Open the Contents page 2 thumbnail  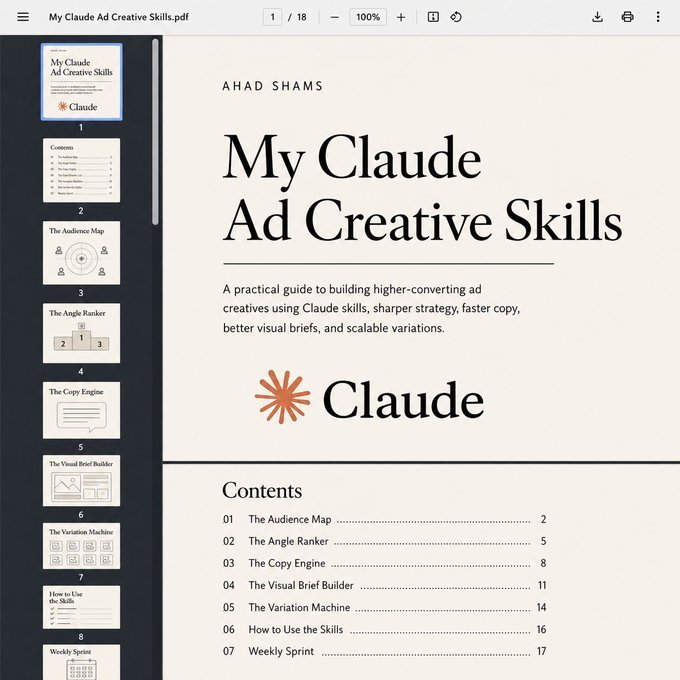(82, 170)
